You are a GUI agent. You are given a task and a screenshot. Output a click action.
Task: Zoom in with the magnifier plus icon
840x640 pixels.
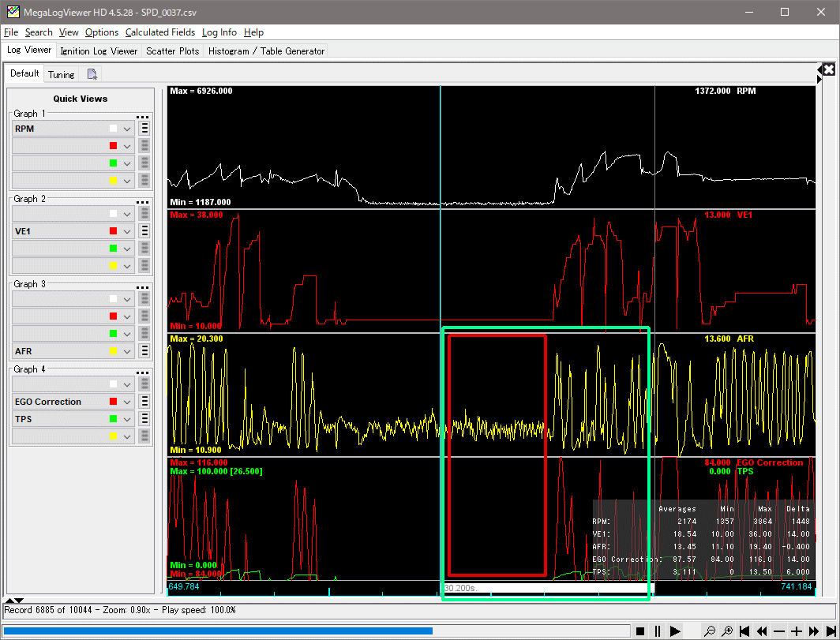click(x=727, y=631)
